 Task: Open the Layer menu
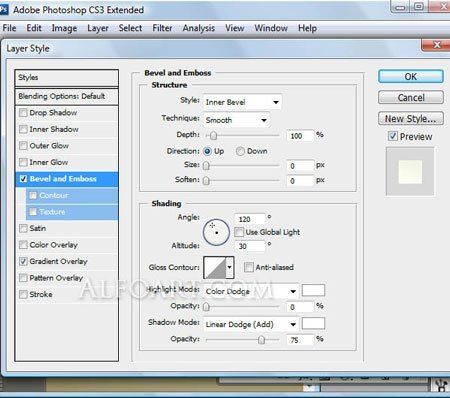98,28
